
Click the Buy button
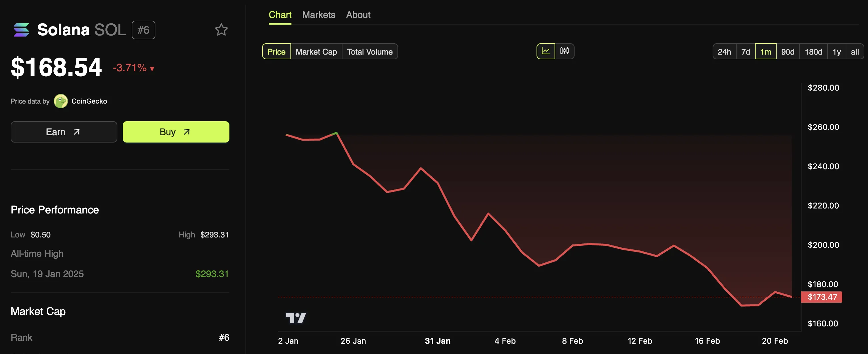pyautogui.click(x=175, y=132)
